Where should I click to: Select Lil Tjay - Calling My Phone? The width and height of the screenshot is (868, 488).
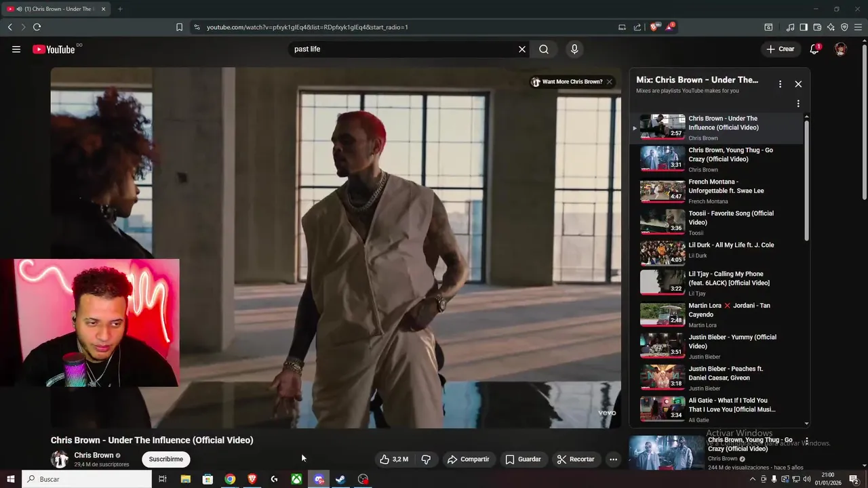point(715,283)
